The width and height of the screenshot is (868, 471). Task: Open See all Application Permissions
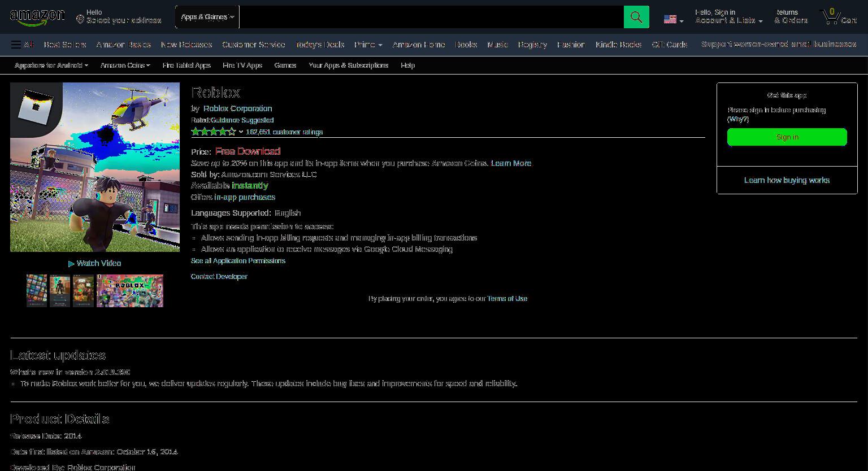point(238,261)
